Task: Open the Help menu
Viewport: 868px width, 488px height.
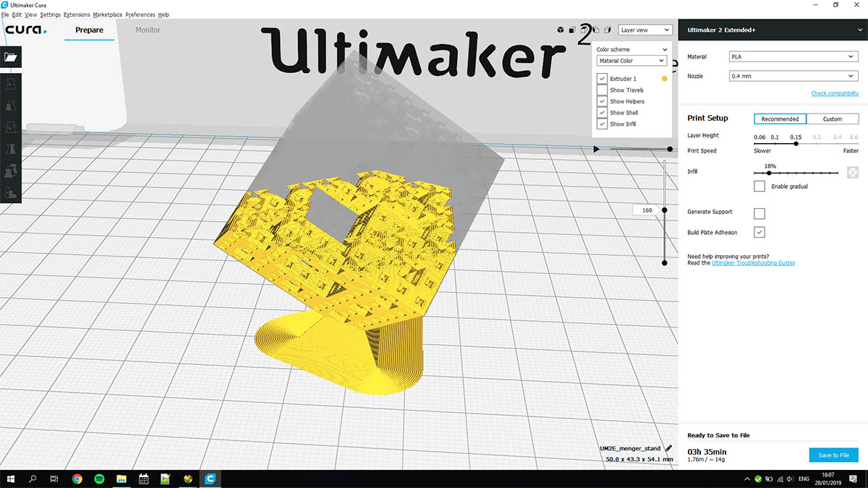Action: point(163,14)
